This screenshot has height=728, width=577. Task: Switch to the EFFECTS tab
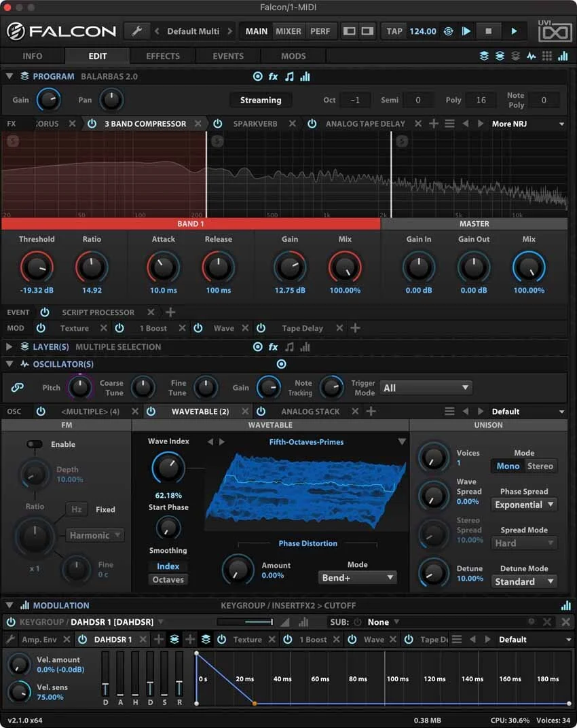[x=162, y=56]
